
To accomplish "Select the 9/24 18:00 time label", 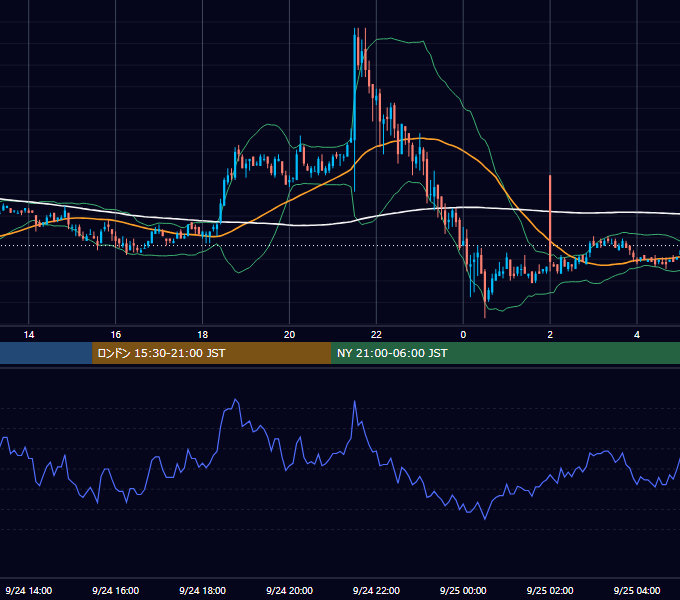I will pos(203,590).
